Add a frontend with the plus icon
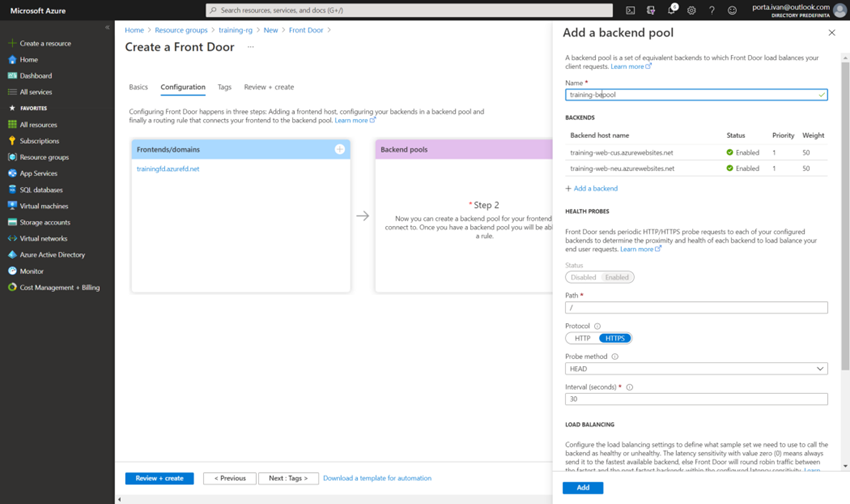The height and width of the screenshot is (504, 850). tap(340, 149)
